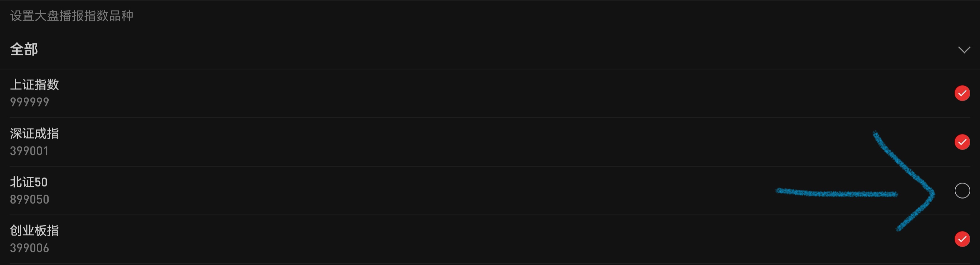
Task: Enable the empty 北证50 circle
Action: click(x=962, y=191)
